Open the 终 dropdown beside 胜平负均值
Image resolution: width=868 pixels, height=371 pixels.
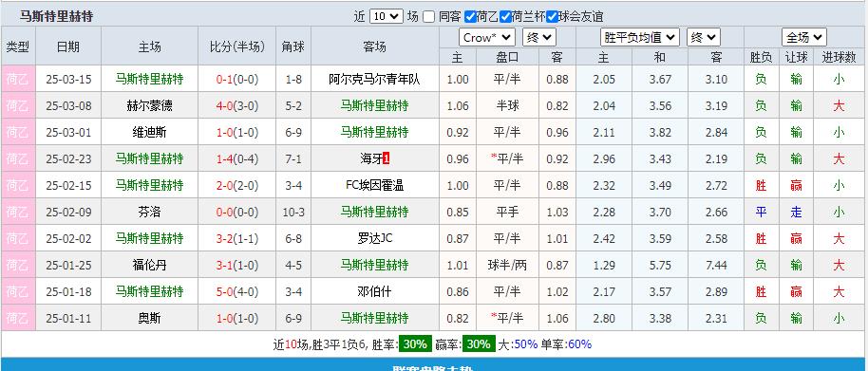point(704,38)
